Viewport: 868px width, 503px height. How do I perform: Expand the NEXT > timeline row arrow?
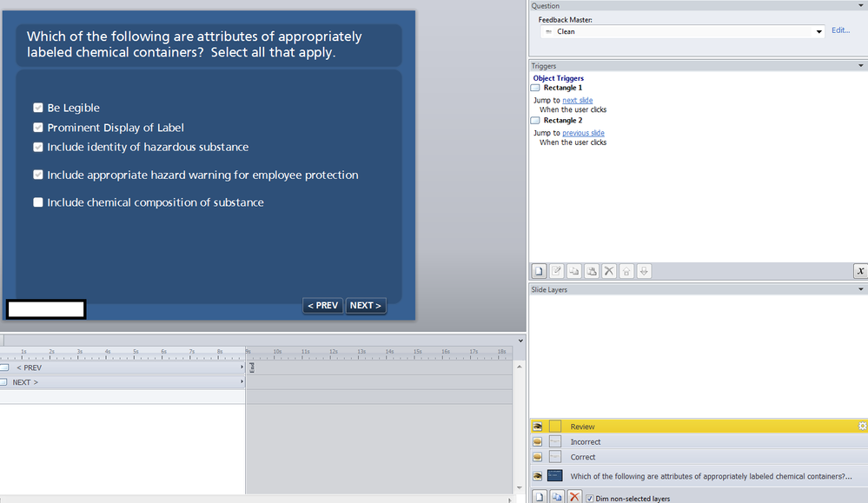242,382
